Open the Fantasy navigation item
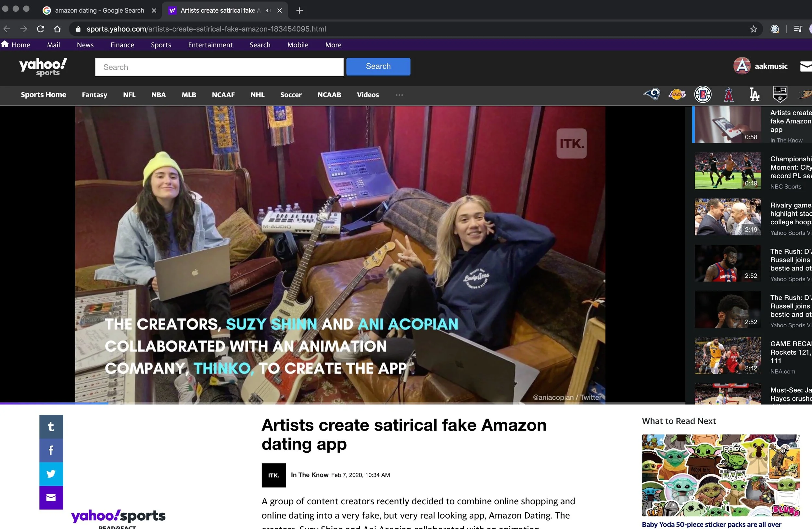The width and height of the screenshot is (812, 529). click(x=95, y=95)
